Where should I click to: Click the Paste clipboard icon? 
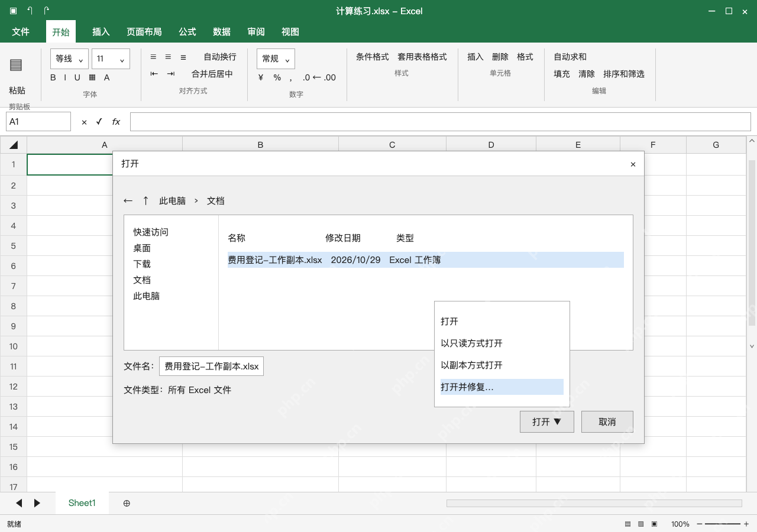point(16,65)
